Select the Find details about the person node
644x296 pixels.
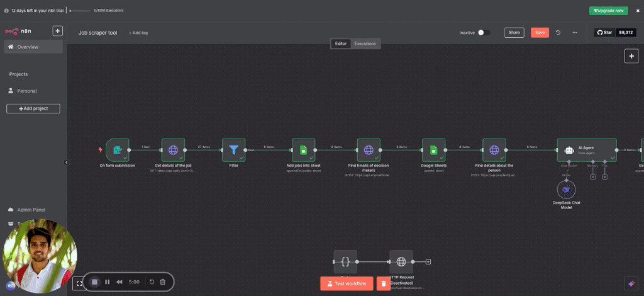pos(494,150)
